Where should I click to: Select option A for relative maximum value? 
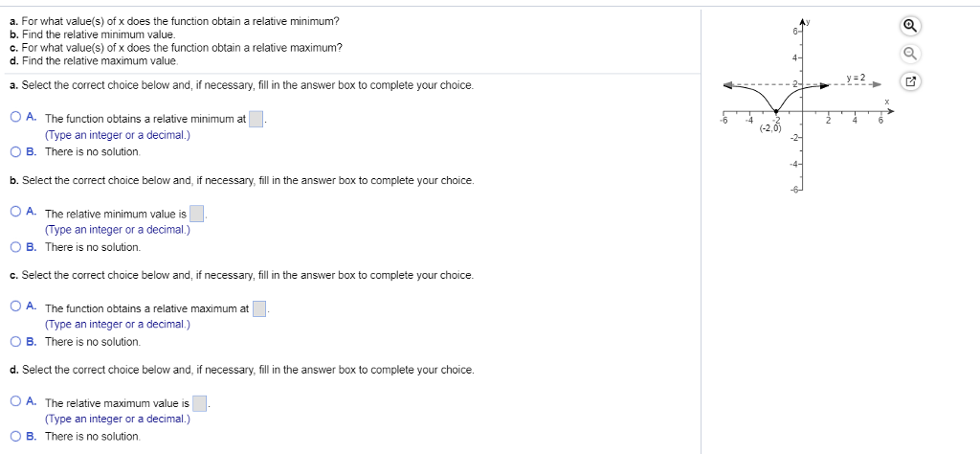click(15, 402)
